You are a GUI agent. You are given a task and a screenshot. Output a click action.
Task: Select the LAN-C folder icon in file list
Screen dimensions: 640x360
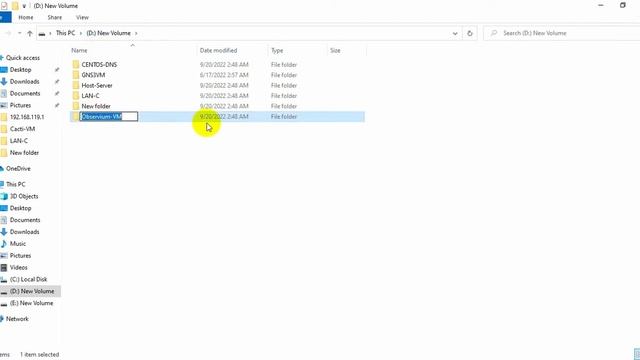click(x=76, y=96)
